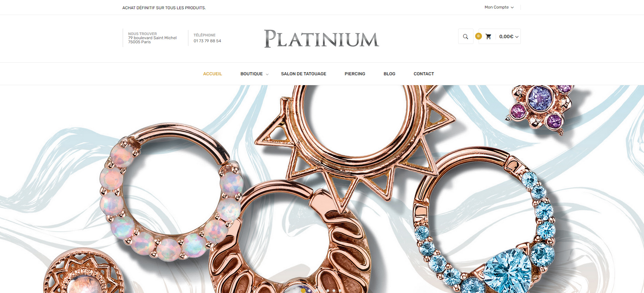Image resolution: width=644 pixels, height=293 pixels.
Task: Select the active yellow slider dot
Action: (303, 291)
